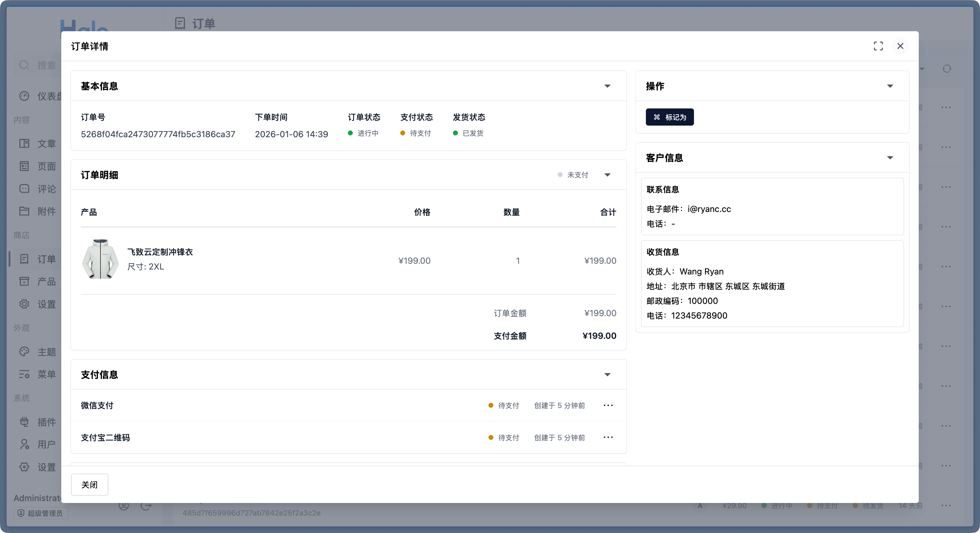Open more options for 支付宝二维码 payment
The width and height of the screenshot is (980, 533).
(x=608, y=437)
